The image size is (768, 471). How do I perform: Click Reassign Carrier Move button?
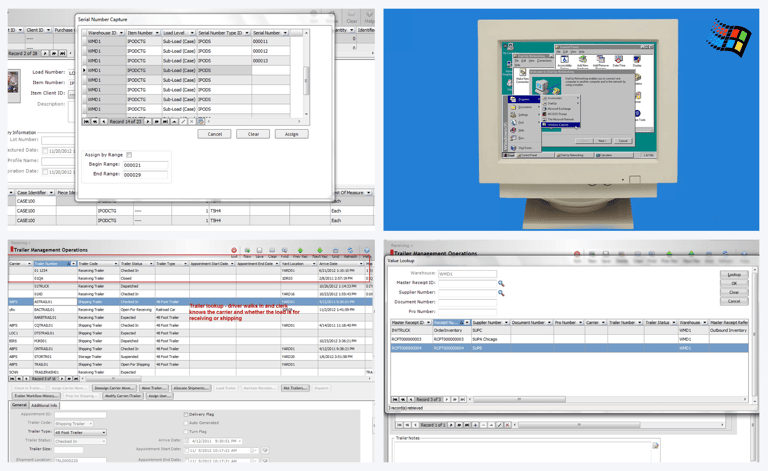coord(115,388)
